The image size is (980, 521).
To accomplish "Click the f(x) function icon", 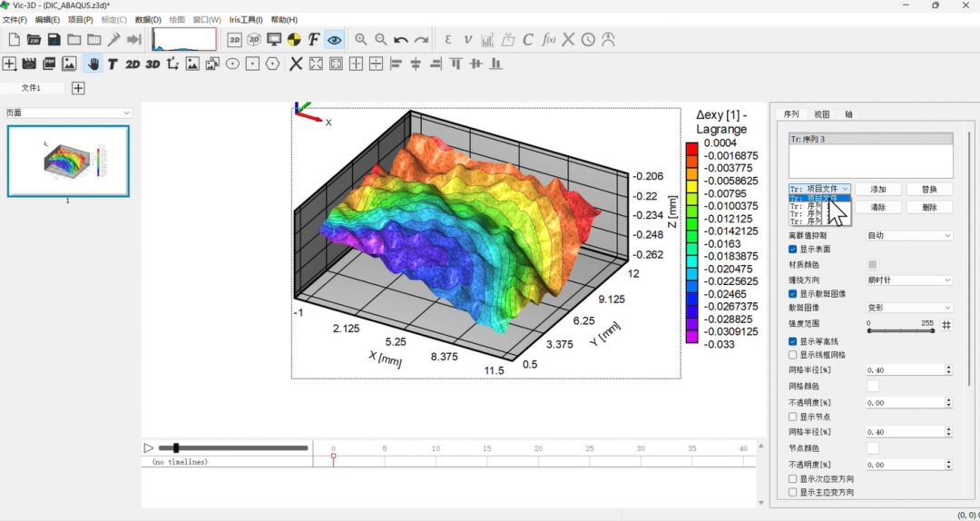I will (548, 39).
